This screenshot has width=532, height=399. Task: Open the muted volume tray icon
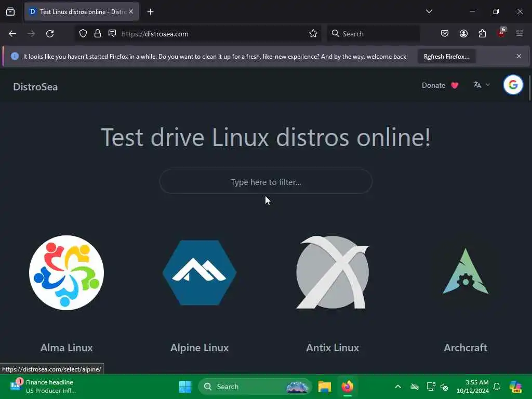click(x=444, y=387)
